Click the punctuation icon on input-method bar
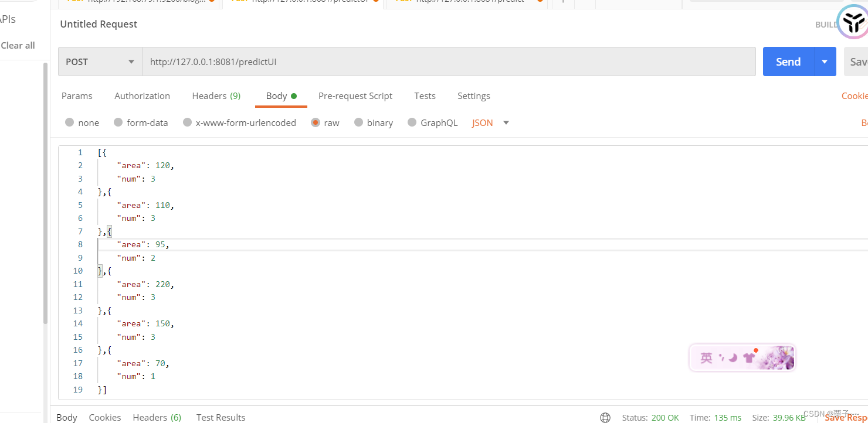The image size is (868, 423). pos(721,356)
